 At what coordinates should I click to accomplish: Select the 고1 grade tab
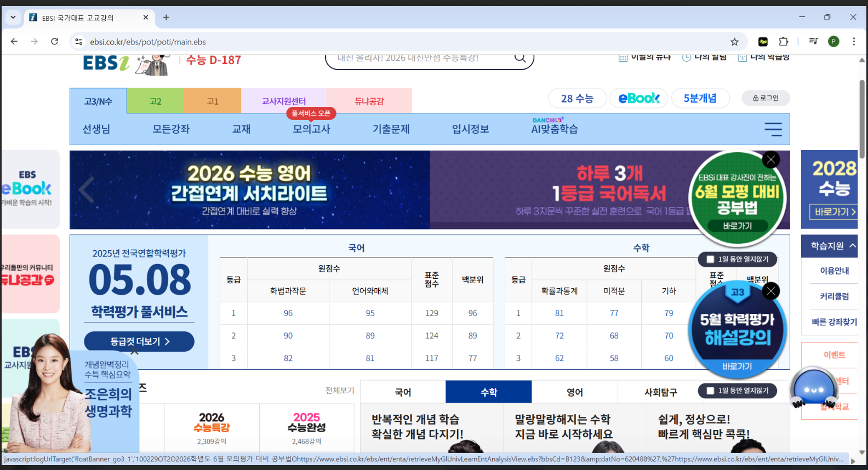point(213,101)
